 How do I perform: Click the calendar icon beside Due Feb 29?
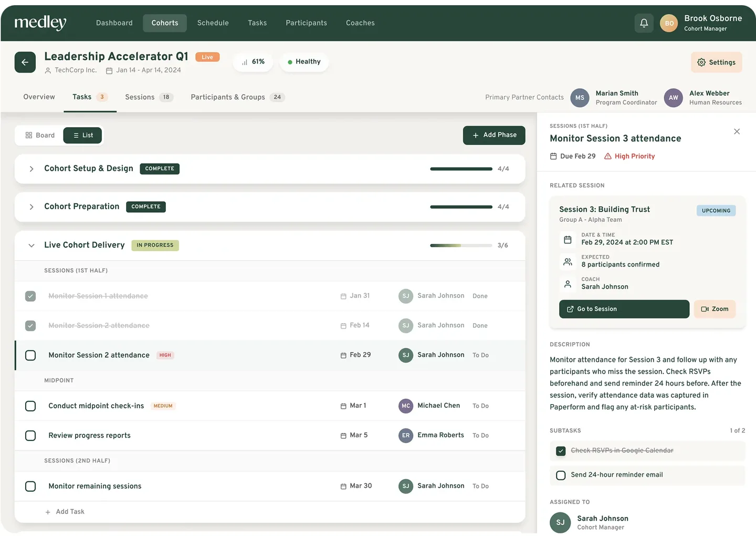(x=553, y=156)
